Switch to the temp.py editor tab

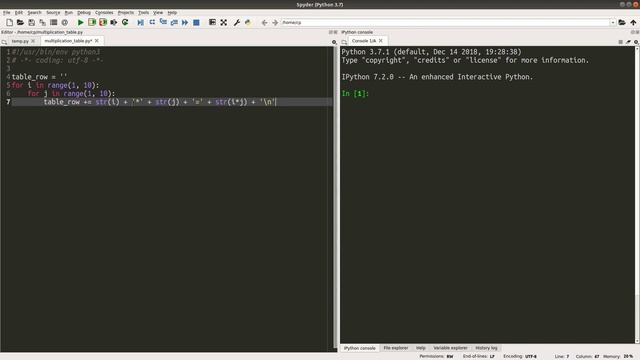tap(20, 41)
